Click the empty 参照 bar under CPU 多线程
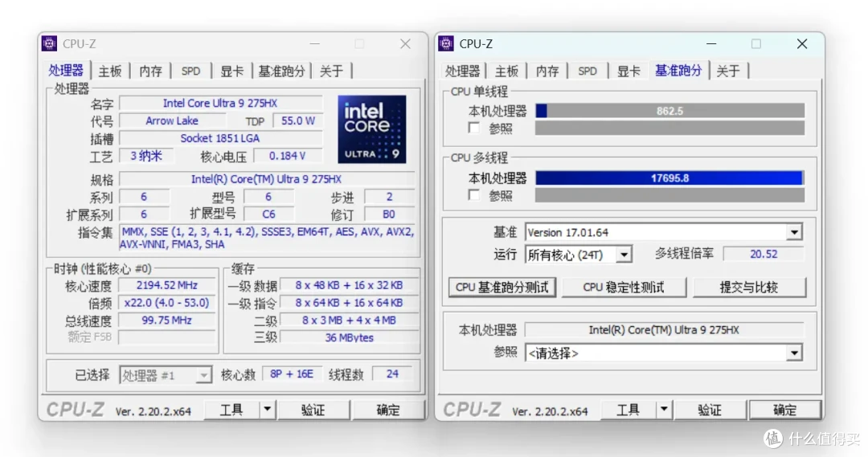This screenshot has width=868, height=457. pos(669,195)
